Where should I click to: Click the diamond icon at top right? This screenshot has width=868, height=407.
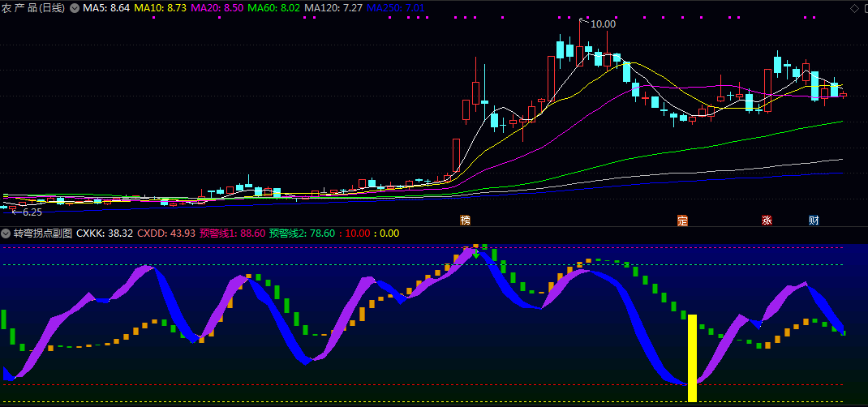tap(854, 8)
